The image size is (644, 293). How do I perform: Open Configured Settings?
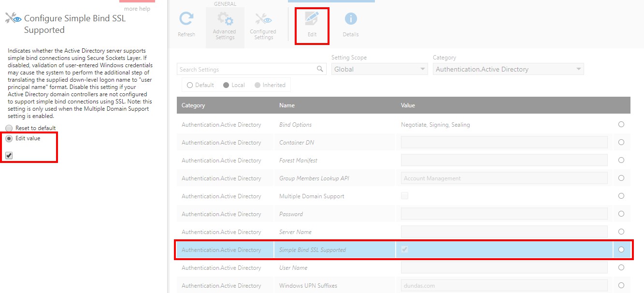click(x=263, y=22)
